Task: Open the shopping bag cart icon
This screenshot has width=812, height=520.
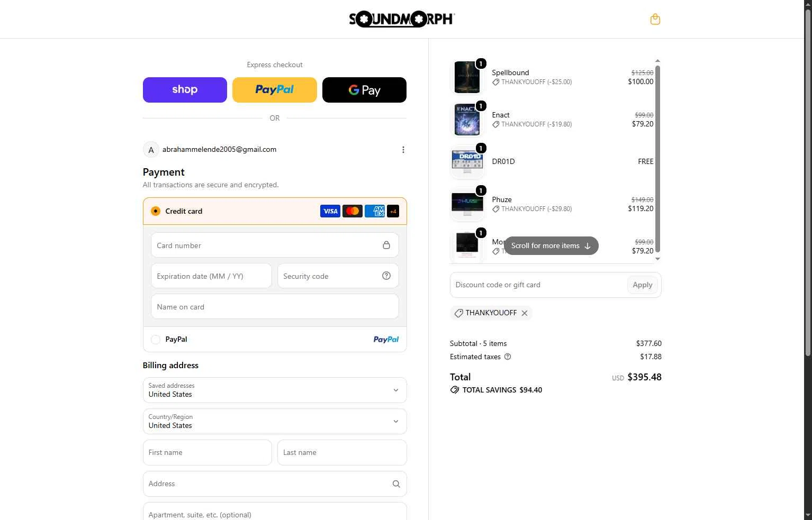Action: pyautogui.click(x=655, y=19)
